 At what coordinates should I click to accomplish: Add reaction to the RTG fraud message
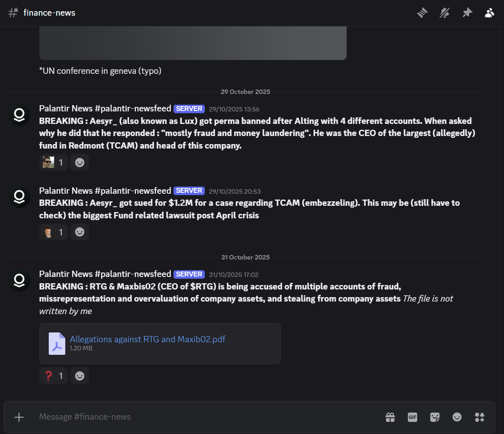coord(80,376)
